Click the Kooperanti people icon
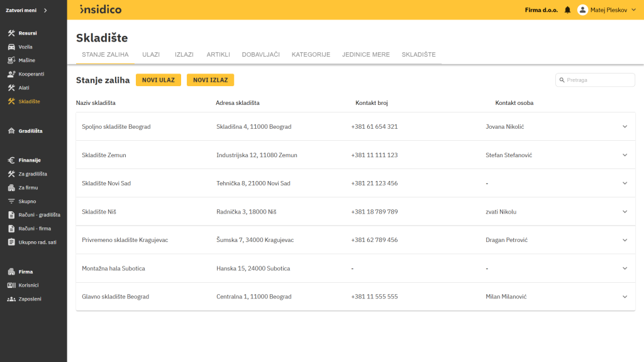Viewport: 644px width, 362px height. (x=11, y=74)
